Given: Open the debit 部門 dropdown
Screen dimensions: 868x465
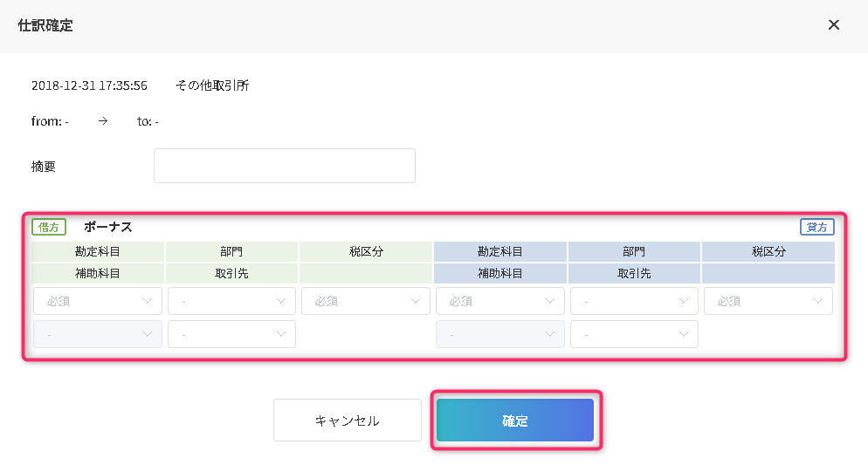Looking at the screenshot, I should tap(231, 301).
